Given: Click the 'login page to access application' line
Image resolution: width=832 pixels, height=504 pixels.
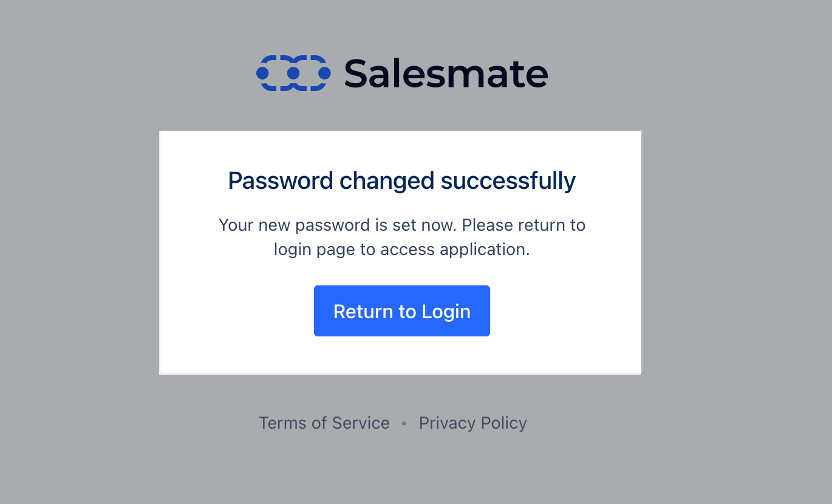Looking at the screenshot, I should pos(402,250).
